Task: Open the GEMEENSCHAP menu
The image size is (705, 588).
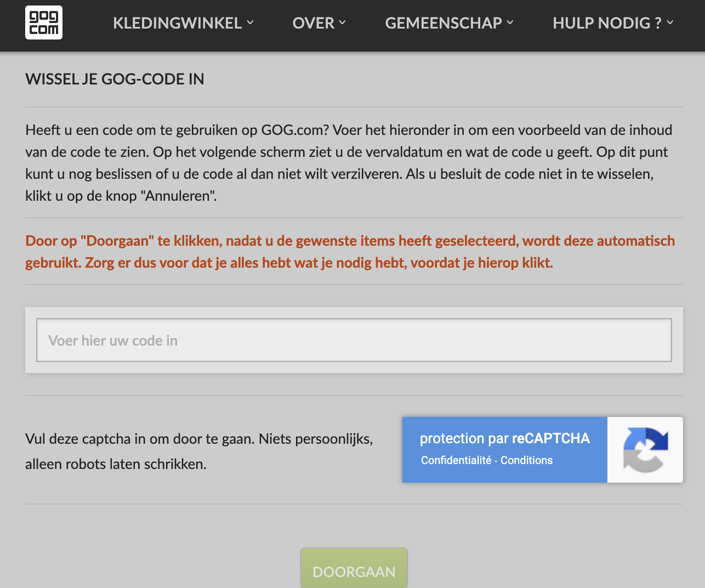Action: (x=449, y=23)
